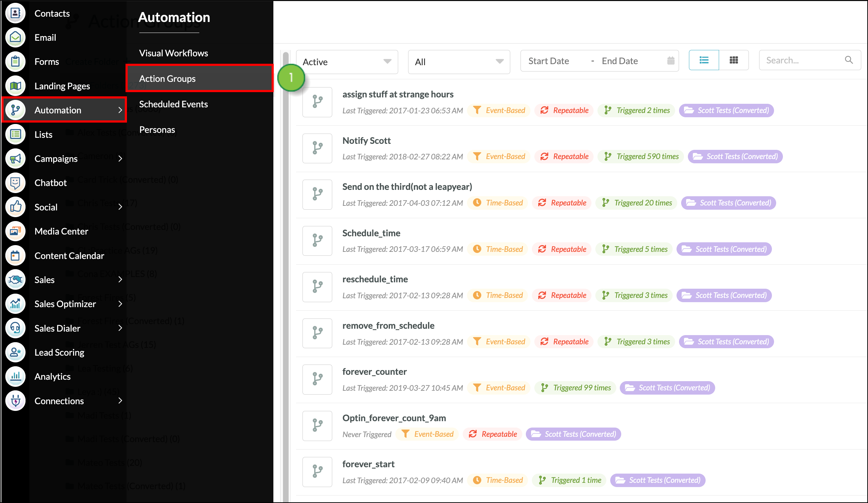Enable list view for action groups

coord(703,60)
